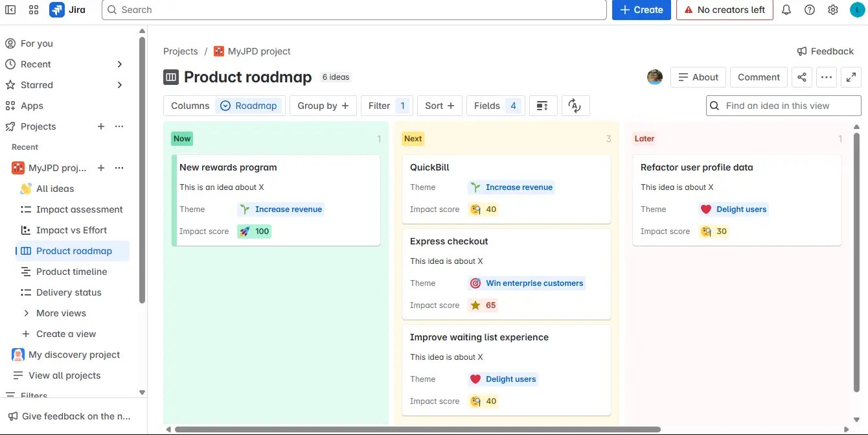The image size is (868, 435).
Task: Click the fullscreen expand icon
Action: pyautogui.click(x=851, y=77)
